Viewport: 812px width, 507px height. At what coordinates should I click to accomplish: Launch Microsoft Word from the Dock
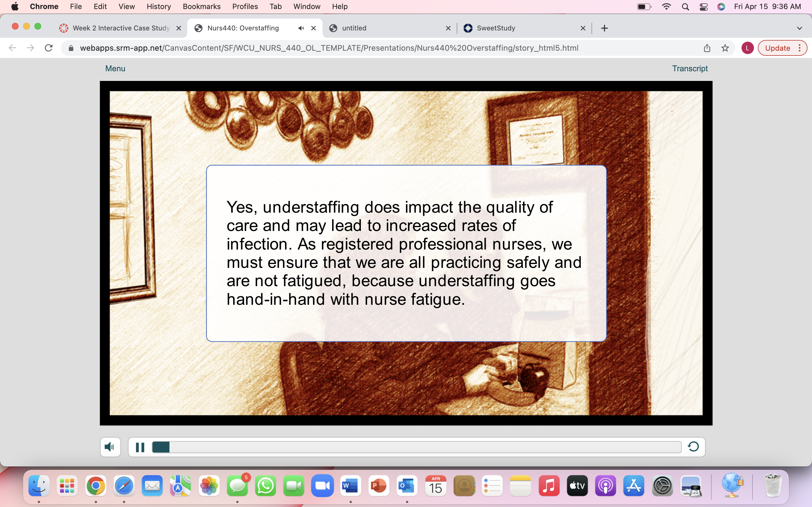tap(350, 485)
